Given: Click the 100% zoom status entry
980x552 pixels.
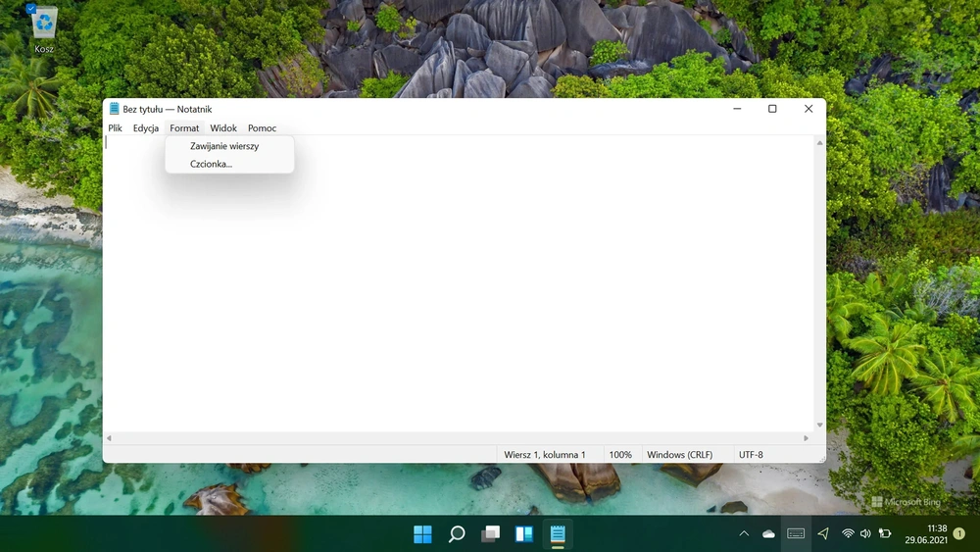Looking at the screenshot, I should point(620,455).
